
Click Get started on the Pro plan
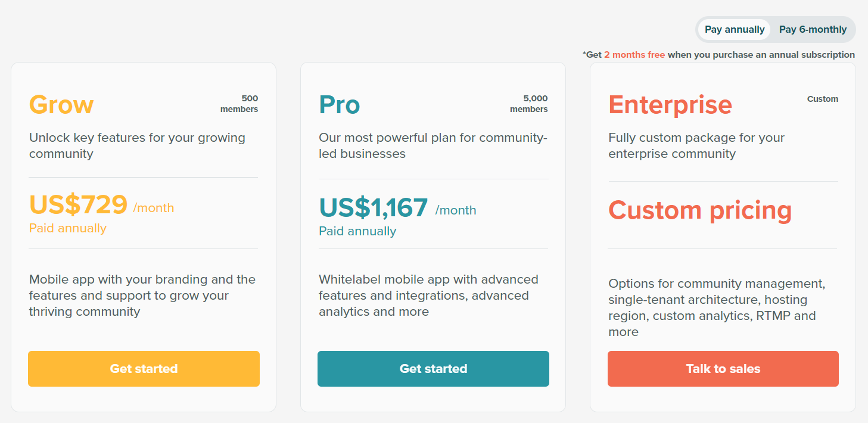[x=433, y=369]
